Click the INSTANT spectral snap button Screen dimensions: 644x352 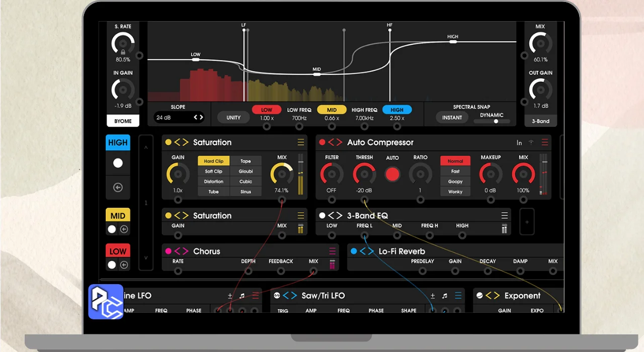tap(452, 118)
